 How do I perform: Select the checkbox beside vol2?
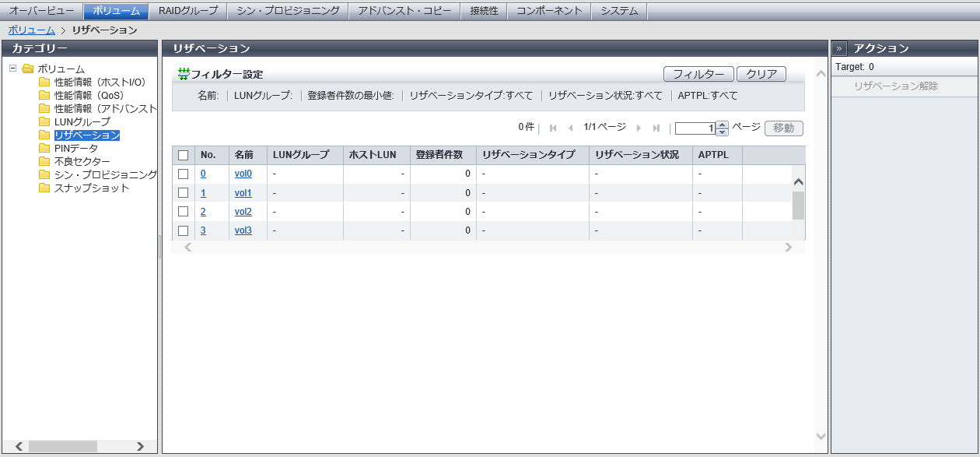pos(184,212)
